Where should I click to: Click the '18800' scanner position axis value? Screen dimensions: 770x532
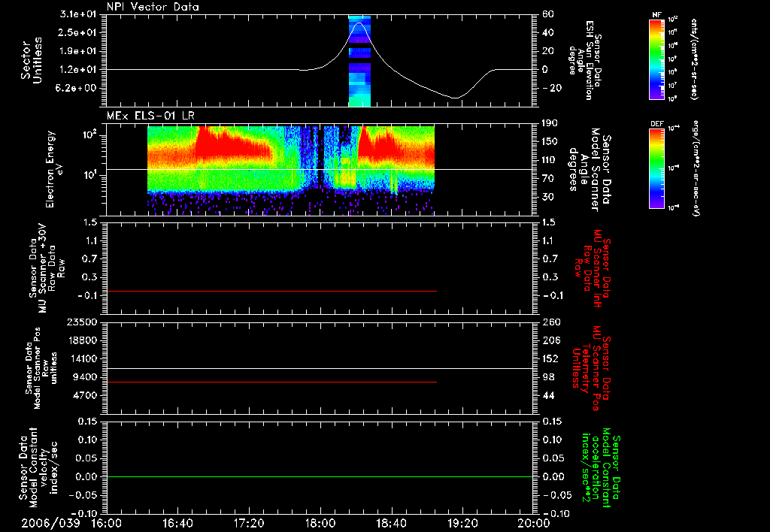82,340
